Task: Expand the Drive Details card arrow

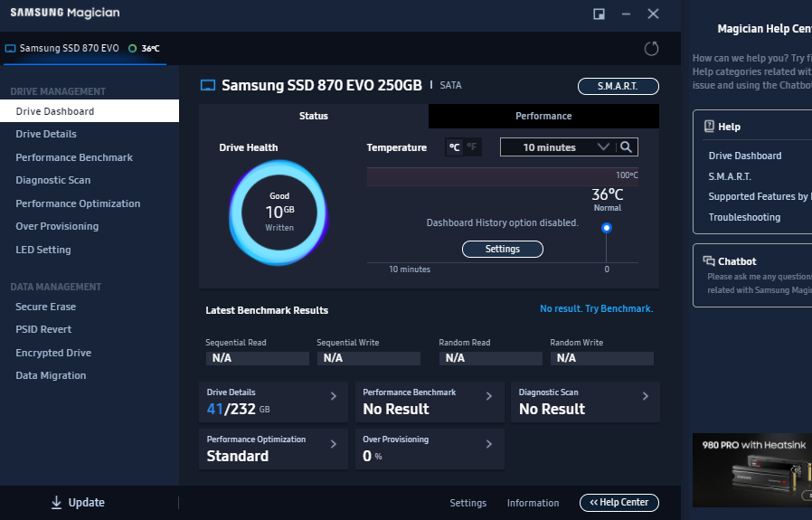Action: pos(334,396)
